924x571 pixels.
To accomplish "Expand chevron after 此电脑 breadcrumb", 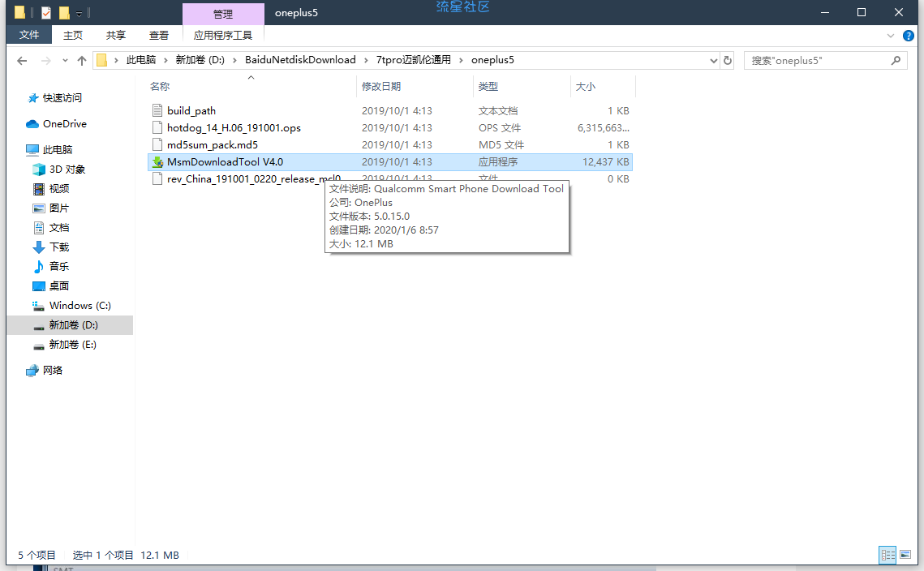I will (166, 60).
